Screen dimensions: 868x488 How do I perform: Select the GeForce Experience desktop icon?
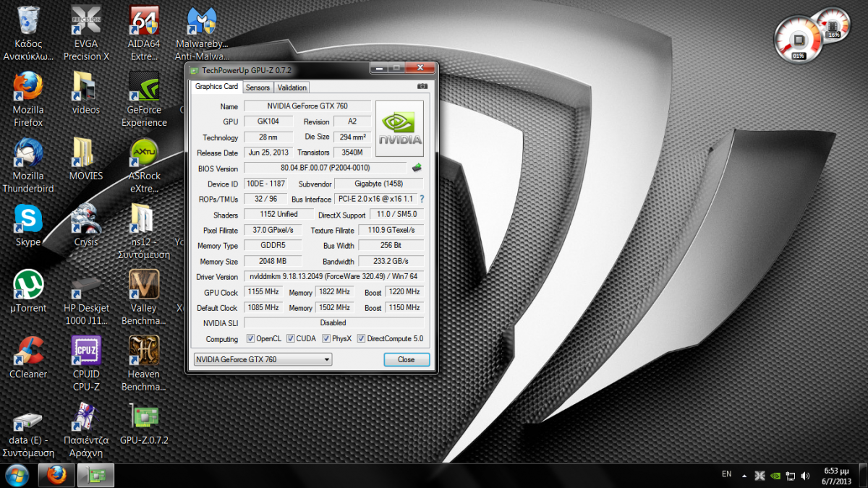(144, 100)
